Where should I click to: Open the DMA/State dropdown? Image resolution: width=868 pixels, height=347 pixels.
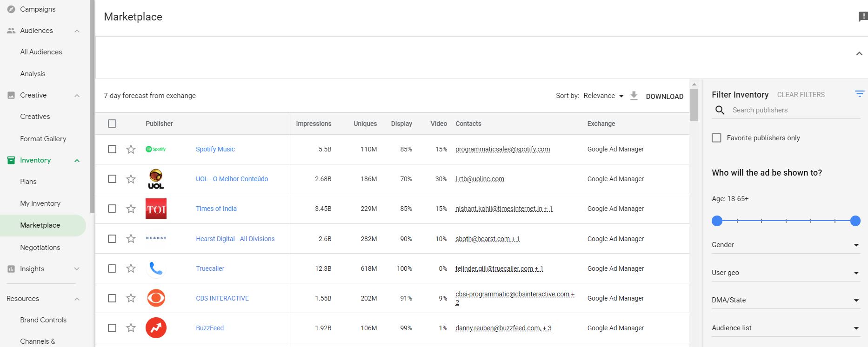786,300
